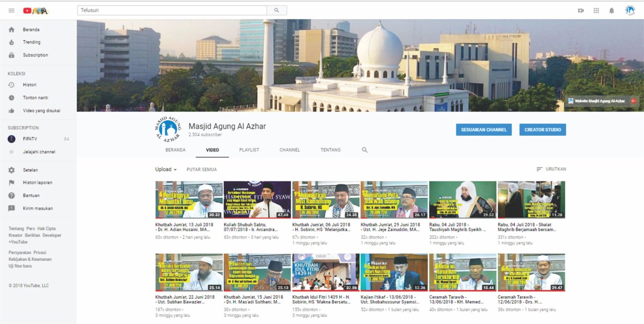Open the account avatar menu
This screenshot has height=324, width=644.
coord(630,10)
